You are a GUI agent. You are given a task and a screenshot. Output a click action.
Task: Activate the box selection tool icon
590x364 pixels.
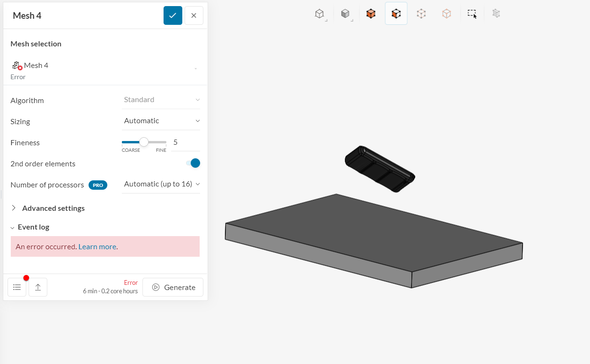472,14
